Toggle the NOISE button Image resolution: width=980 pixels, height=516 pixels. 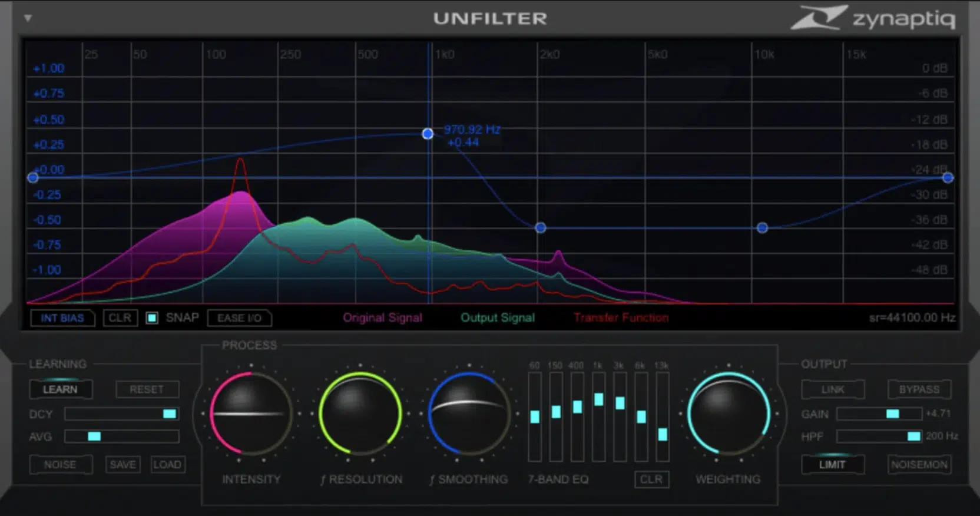point(60,465)
